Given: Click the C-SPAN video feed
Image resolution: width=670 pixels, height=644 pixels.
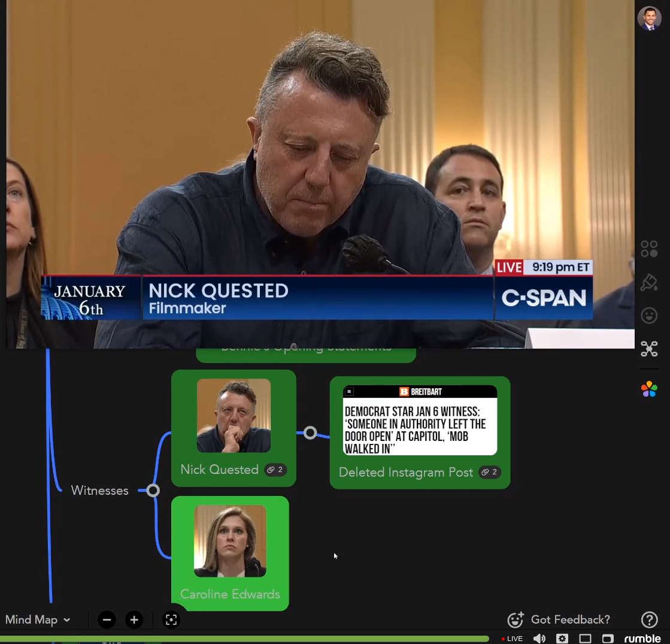Looking at the screenshot, I should point(320,174).
